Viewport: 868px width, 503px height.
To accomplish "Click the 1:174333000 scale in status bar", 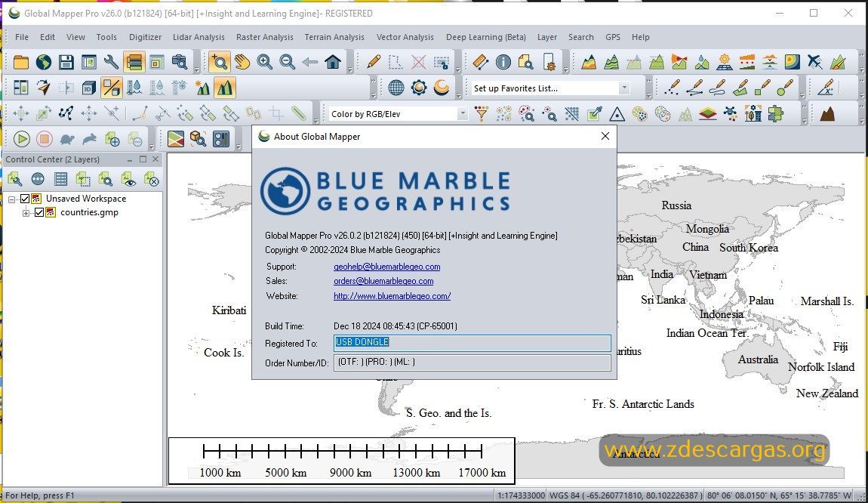I will (x=521, y=495).
